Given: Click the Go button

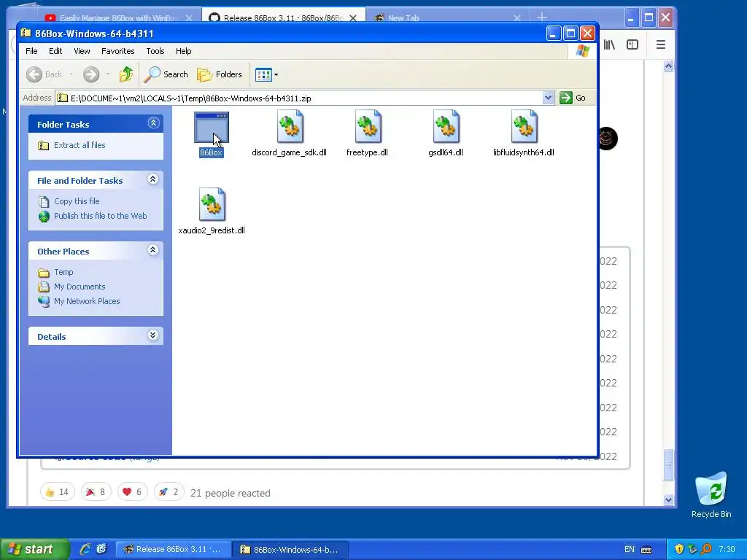Looking at the screenshot, I should [x=573, y=98].
